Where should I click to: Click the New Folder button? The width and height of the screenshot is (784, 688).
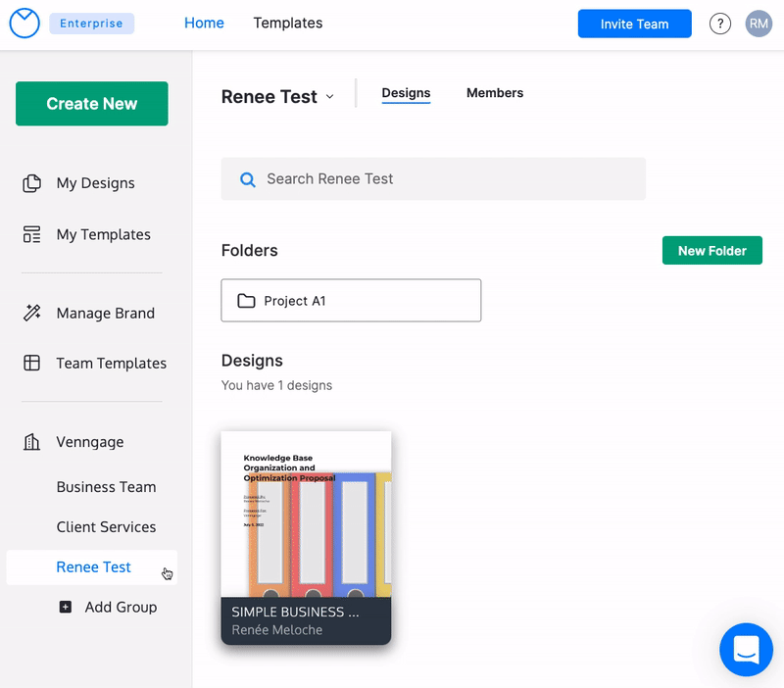click(711, 251)
